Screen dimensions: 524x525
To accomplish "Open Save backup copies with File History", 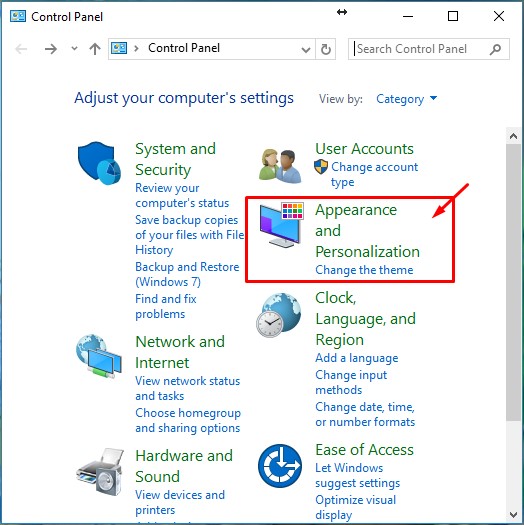I will pos(190,235).
